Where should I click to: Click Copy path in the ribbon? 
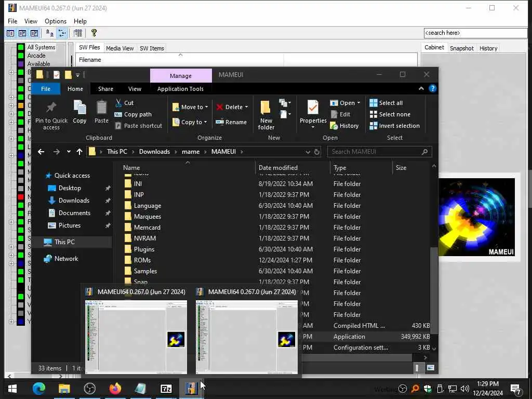(x=133, y=114)
